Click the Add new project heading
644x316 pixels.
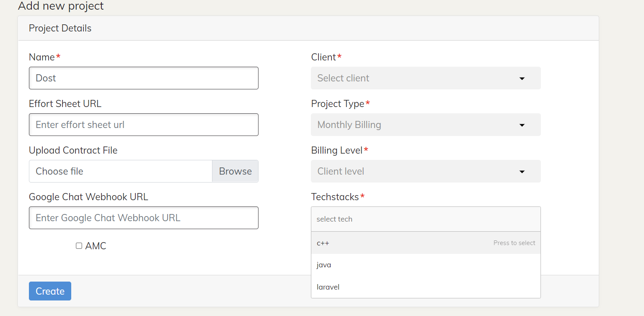(x=61, y=6)
